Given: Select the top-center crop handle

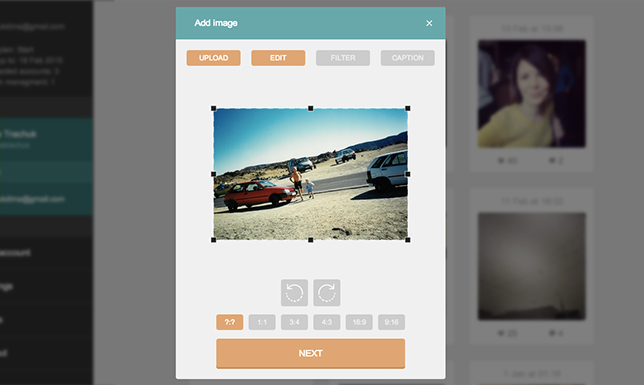Looking at the screenshot, I should point(311,108).
